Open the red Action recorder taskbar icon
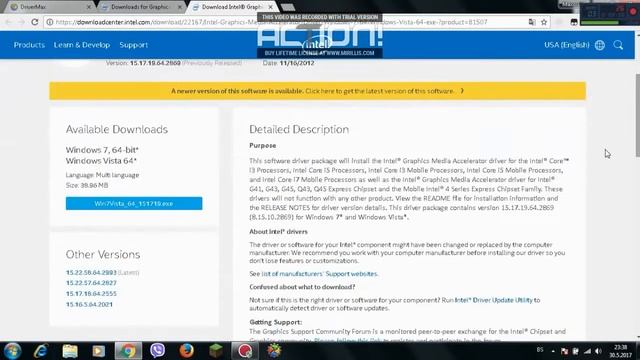The image size is (640, 360). click(245, 351)
